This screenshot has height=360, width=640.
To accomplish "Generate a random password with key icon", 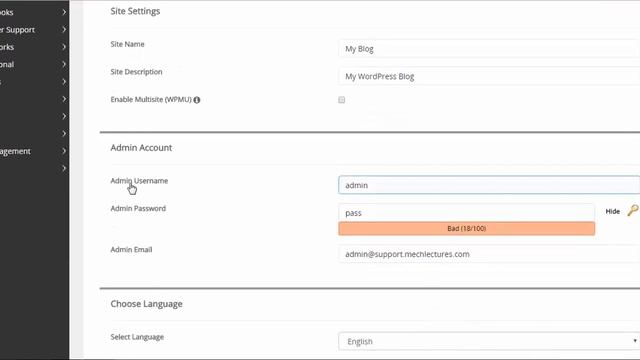I will (x=633, y=211).
